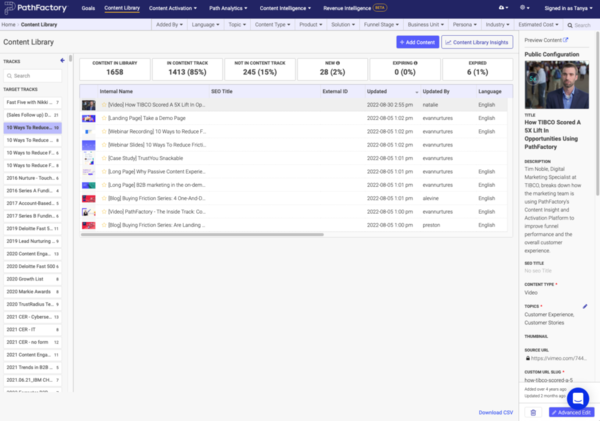Expand the Topic filter
Viewport: 600px width, 421px height.
tap(237, 24)
